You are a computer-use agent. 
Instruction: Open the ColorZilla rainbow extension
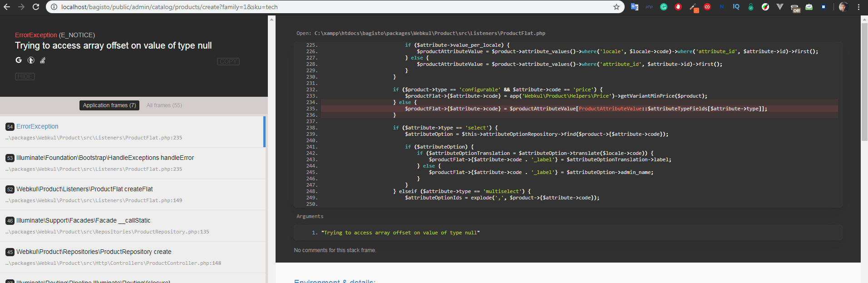click(765, 7)
